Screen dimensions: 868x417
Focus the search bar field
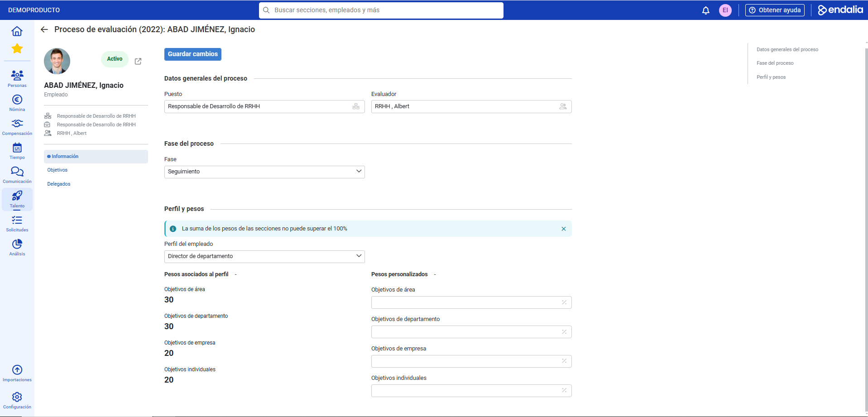381,10
